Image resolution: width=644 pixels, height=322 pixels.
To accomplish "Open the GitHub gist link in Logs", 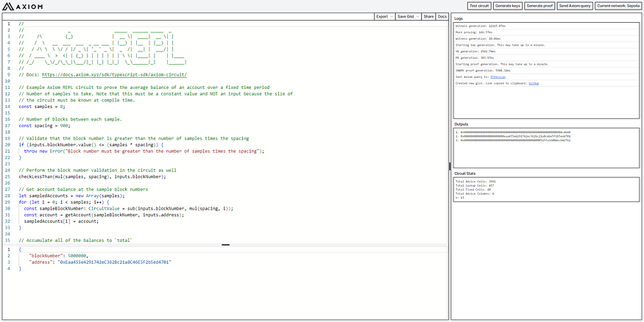I will pos(533,83).
